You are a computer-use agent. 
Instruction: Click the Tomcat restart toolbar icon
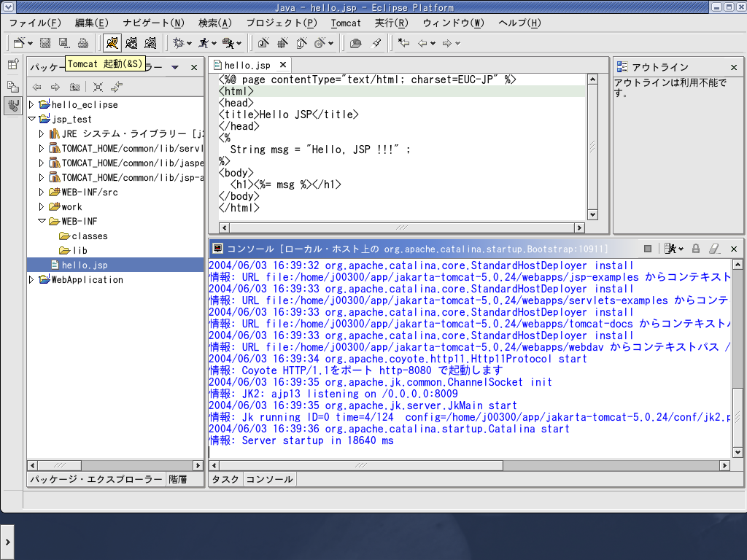[x=150, y=43]
